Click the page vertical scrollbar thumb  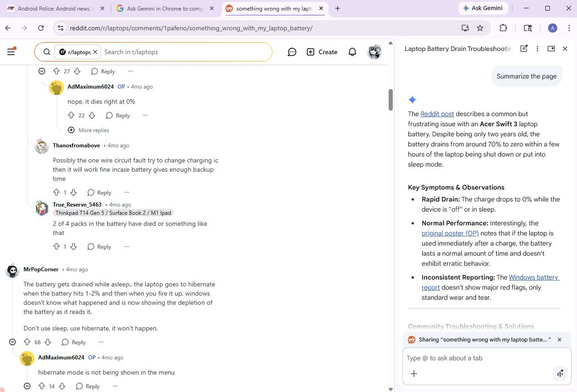[x=390, y=100]
